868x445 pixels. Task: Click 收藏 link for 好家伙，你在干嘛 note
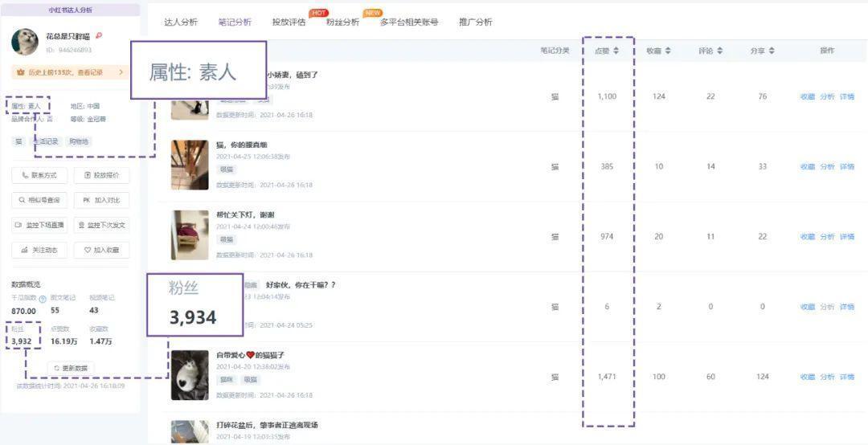[x=808, y=307]
